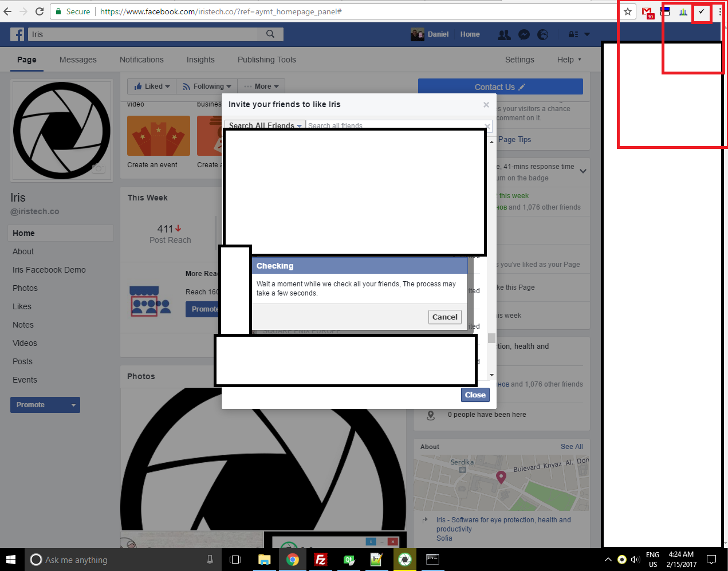
Task: Open the privacy shortcuts lock icon
Action: (573, 35)
